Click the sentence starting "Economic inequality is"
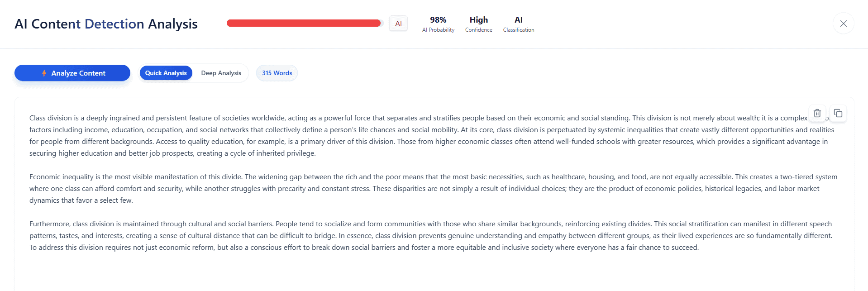868x291 pixels. 136,177
